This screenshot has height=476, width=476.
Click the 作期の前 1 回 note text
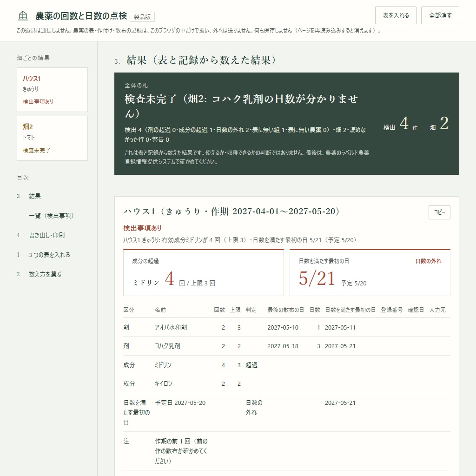point(181,451)
